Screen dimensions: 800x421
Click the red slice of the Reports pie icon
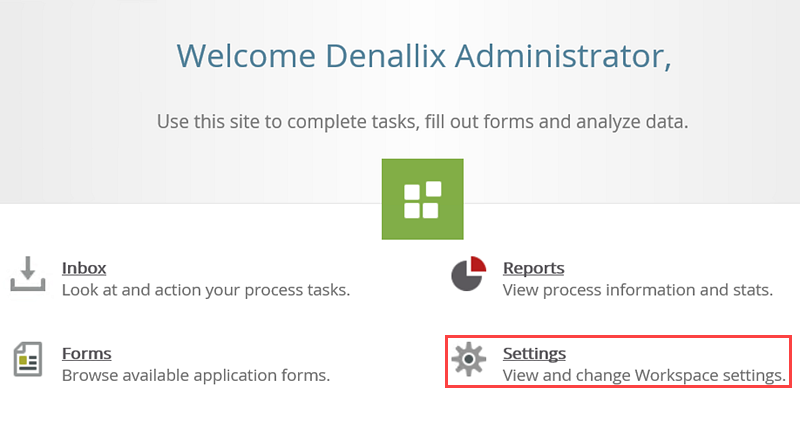(x=477, y=264)
